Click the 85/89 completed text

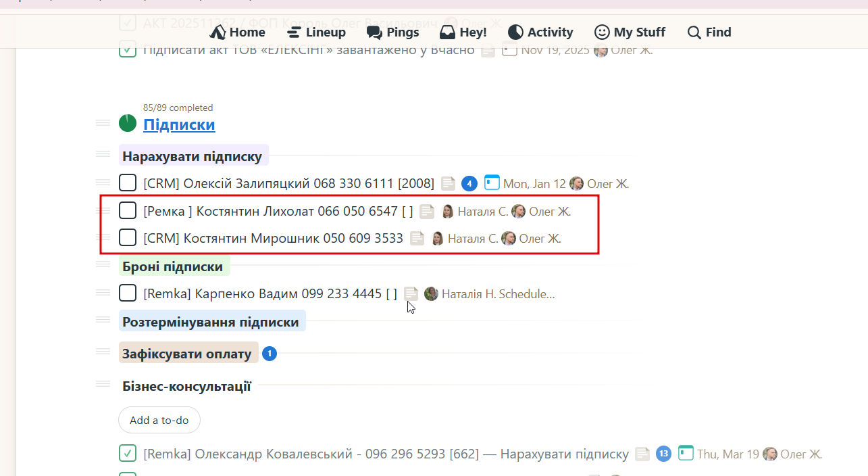[x=178, y=108]
